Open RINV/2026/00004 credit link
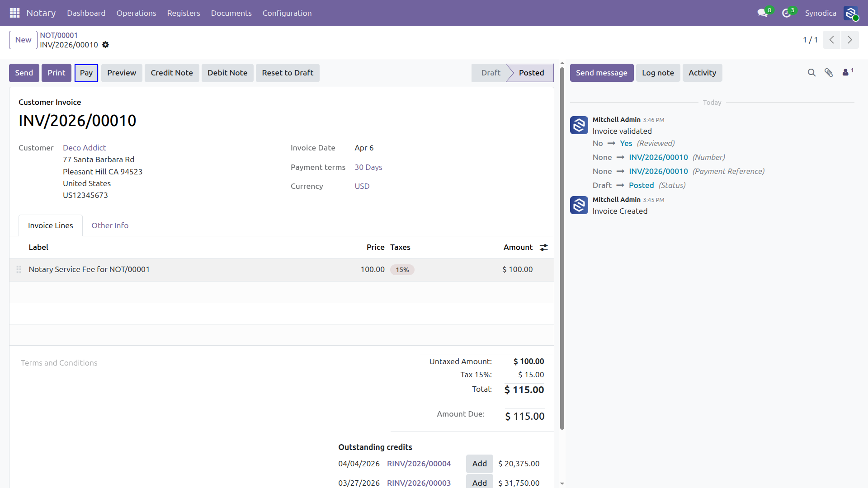Image resolution: width=868 pixels, height=488 pixels. coord(419,464)
